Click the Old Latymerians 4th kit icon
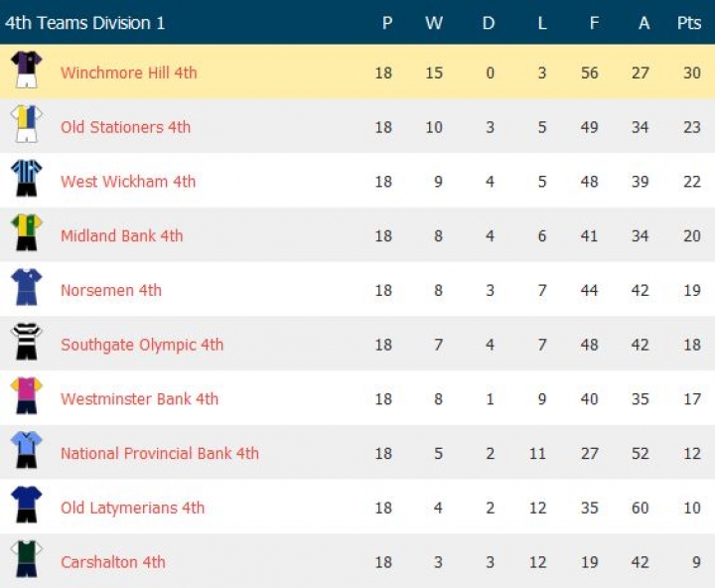The height and width of the screenshot is (588, 715). 26,507
